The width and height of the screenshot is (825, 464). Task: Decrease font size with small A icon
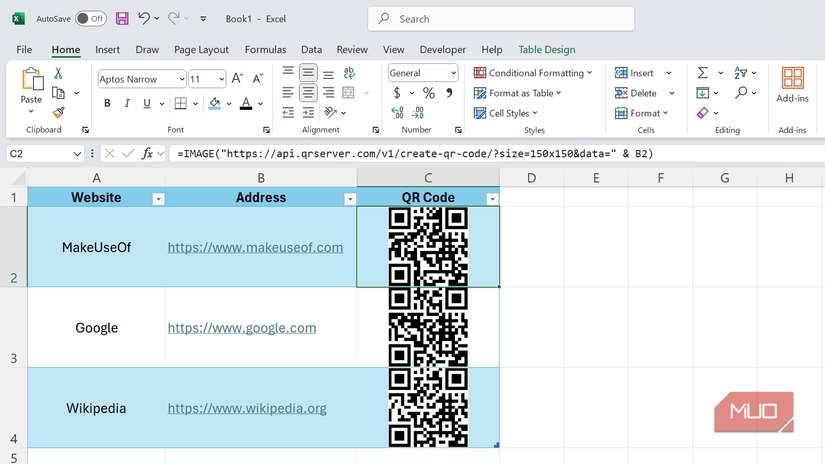coord(258,79)
